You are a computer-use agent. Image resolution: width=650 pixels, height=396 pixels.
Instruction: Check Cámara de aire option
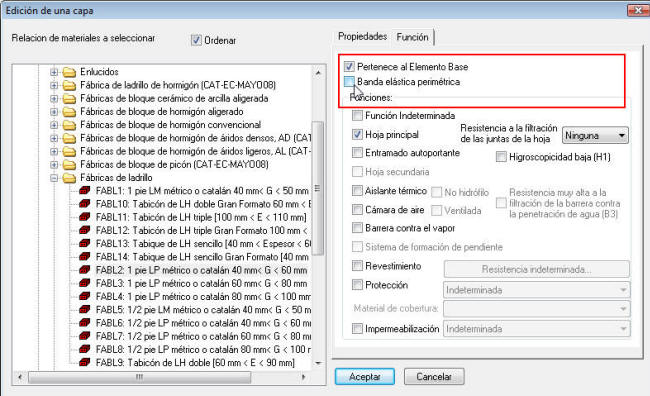(x=357, y=209)
